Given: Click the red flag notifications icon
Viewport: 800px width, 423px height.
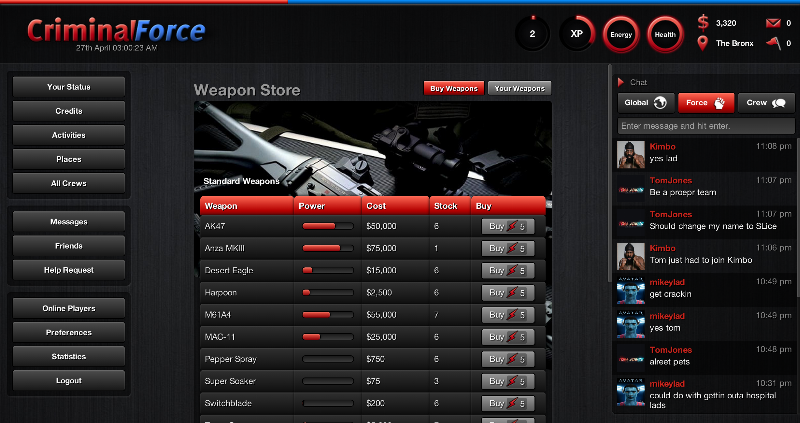Looking at the screenshot, I should pyautogui.click(x=774, y=43).
